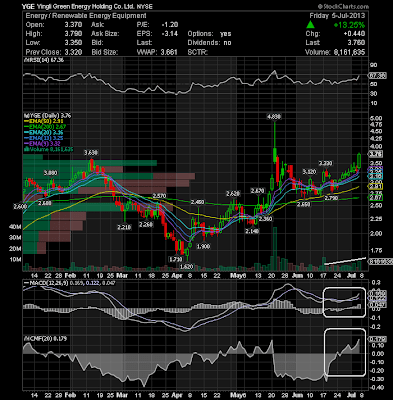Viewport: 393px width, 400px height.
Task: Click the 1.620 lowest price label
Action: (x=187, y=266)
